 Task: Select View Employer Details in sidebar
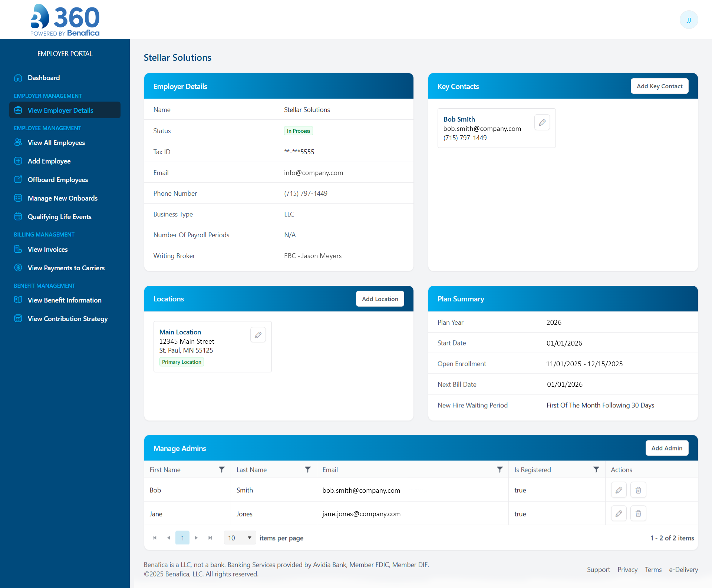(60, 110)
